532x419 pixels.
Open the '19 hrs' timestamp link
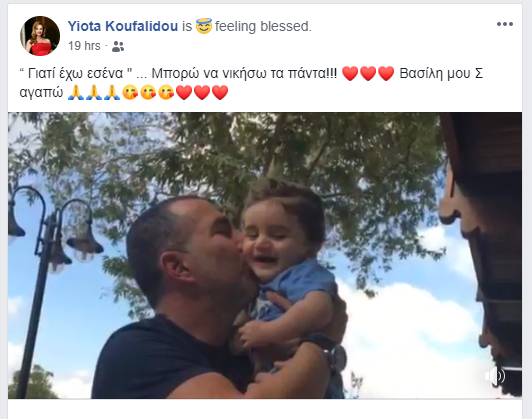(84, 46)
